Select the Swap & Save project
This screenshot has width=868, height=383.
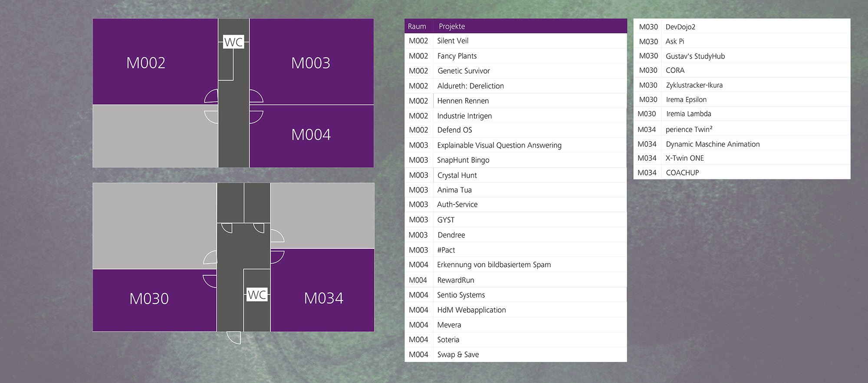(458, 355)
